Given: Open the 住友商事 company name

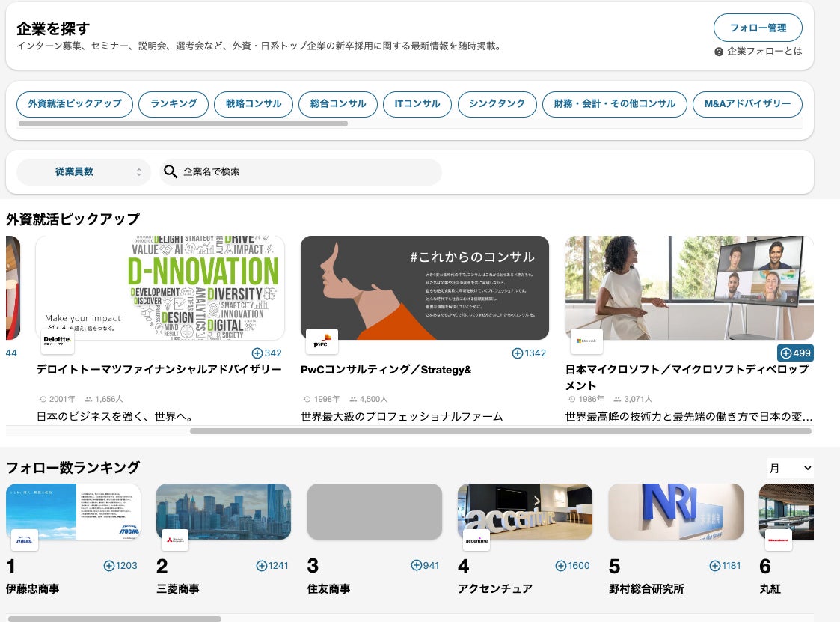Looking at the screenshot, I should (x=329, y=589).
